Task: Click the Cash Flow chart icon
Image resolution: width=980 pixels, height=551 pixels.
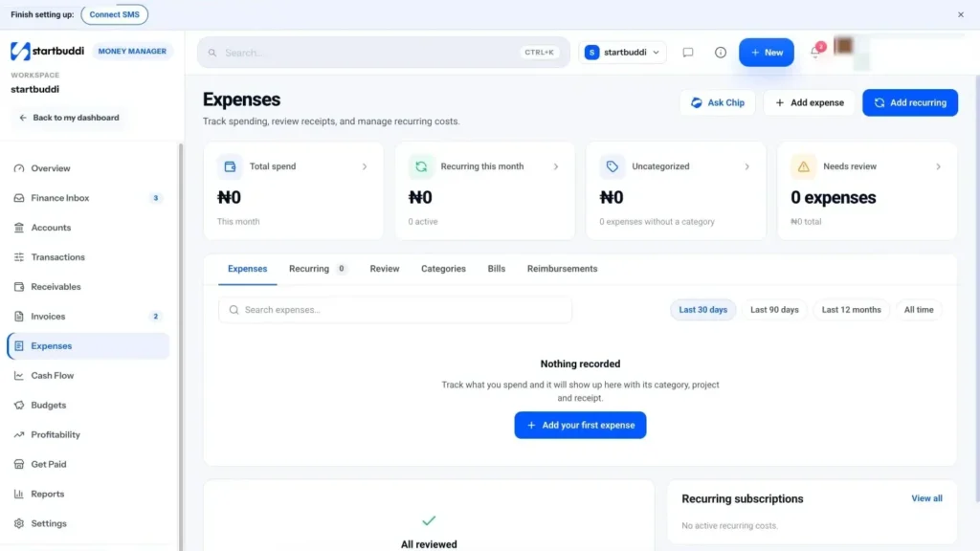Action: coord(19,375)
